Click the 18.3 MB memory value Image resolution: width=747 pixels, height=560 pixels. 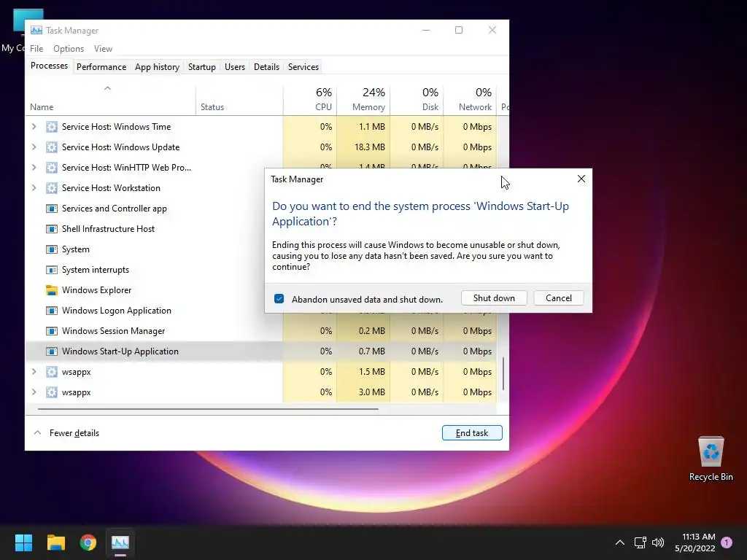click(370, 147)
